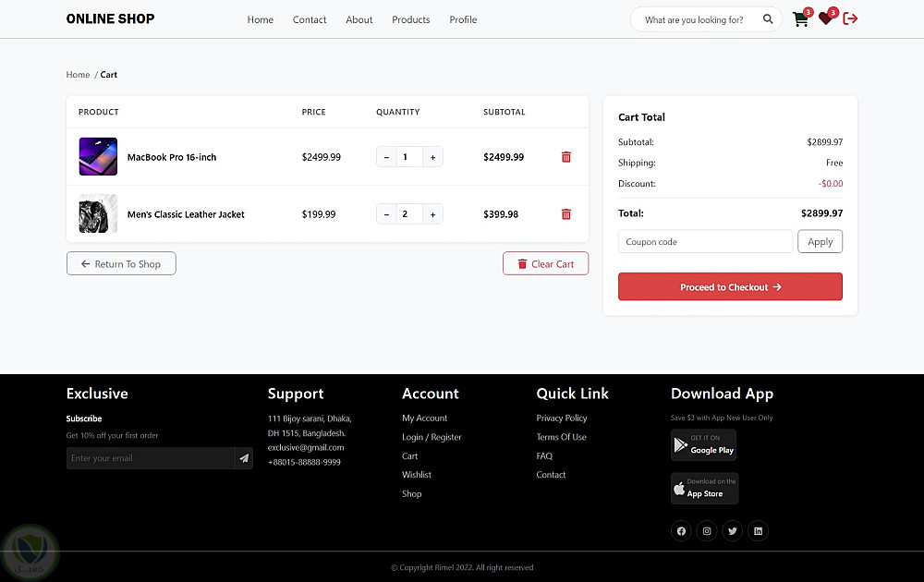This screenshot has width=924, height=582.
Task: Open Privacy Policy footer link
Action: point(562,418)
